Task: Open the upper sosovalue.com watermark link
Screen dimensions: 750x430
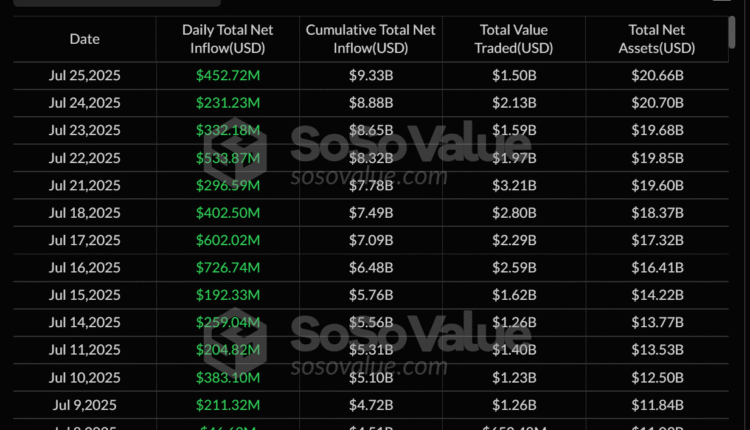Action: [370, 176]
